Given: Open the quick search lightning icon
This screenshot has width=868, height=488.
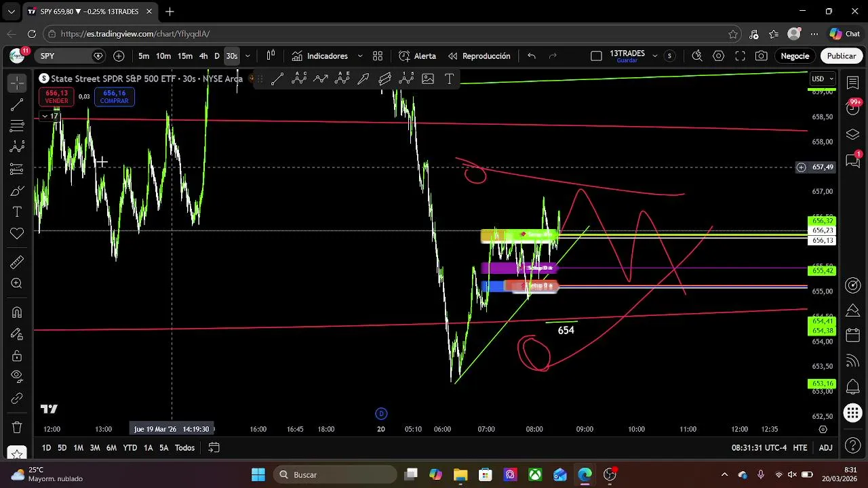Looking at the screenshot, I should (x=696, y=56).
